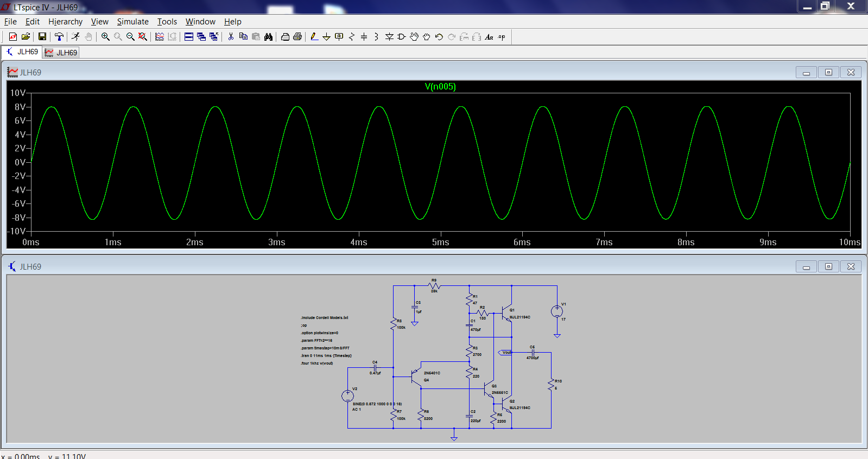The image size is (868, 459).
Task: Minimize the JLH69 waveform pane
Action: 806,72
